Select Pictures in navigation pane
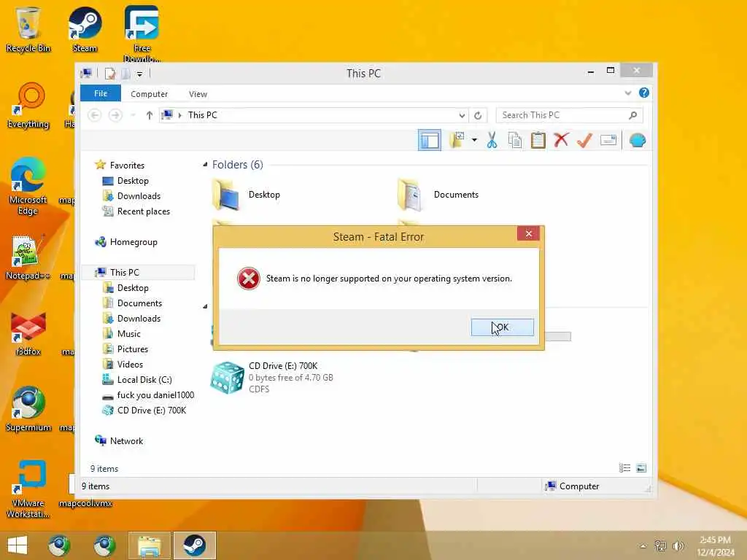The height and width of the screenshot is (560, 747). click(133, 349)
